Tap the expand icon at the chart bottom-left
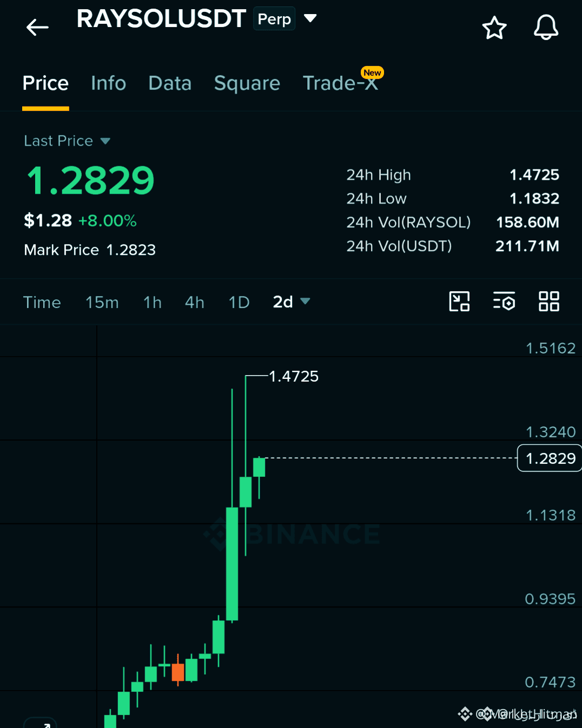The height and width of the screenshot is (728, 582). click(41, 723)
